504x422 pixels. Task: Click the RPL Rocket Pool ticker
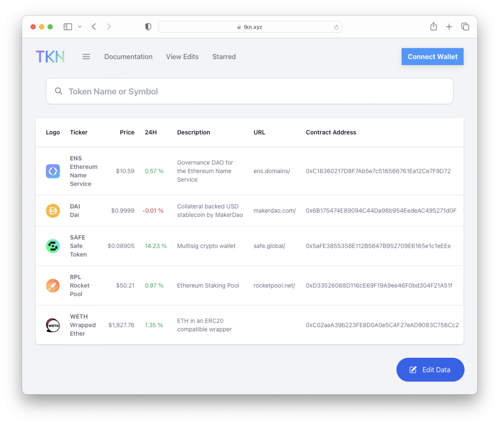point(79,285)
